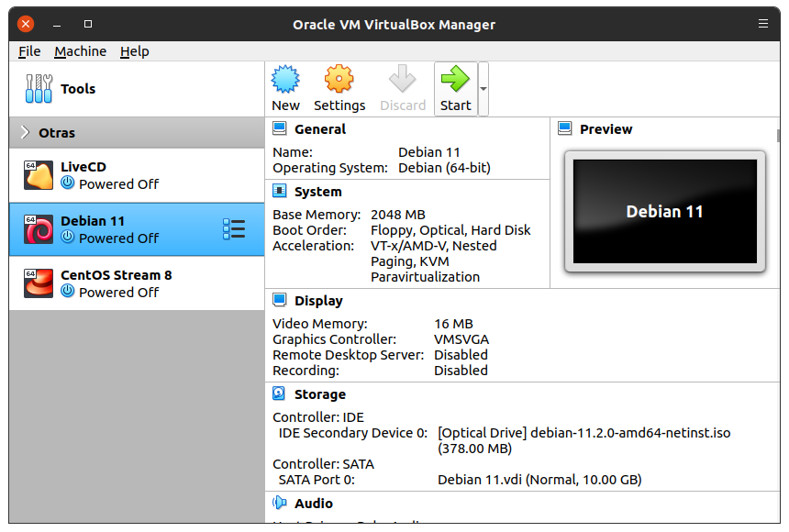Select the LiveCD virtual machine icon
789x532 pixels.
[x=39, y=175]
